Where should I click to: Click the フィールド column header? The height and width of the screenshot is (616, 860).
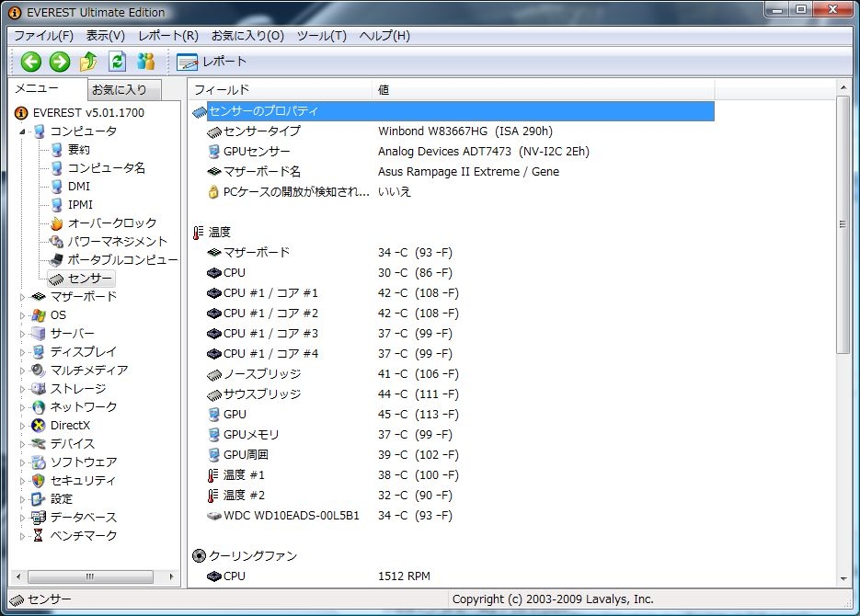tap(280, 89)
